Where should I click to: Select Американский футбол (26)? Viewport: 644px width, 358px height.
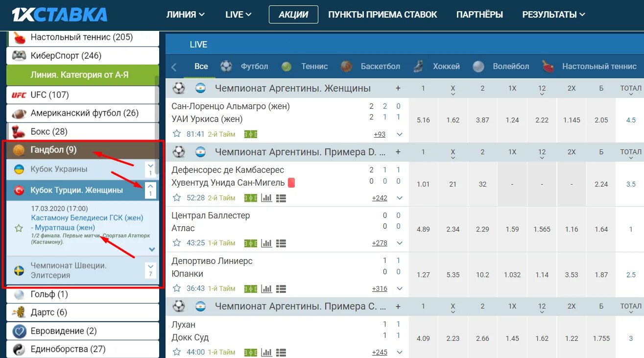click(x=83, y=113)
